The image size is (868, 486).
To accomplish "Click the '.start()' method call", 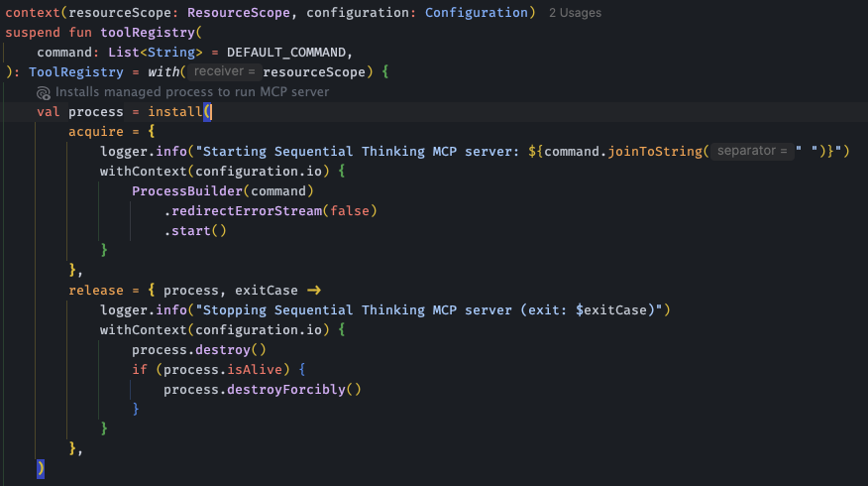I will (195, 231).
